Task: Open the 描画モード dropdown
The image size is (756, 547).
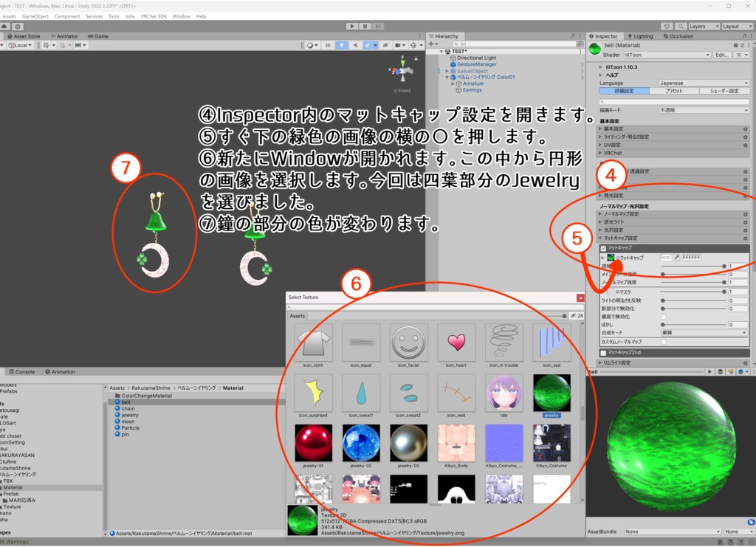Action: [x=704, y=111]
